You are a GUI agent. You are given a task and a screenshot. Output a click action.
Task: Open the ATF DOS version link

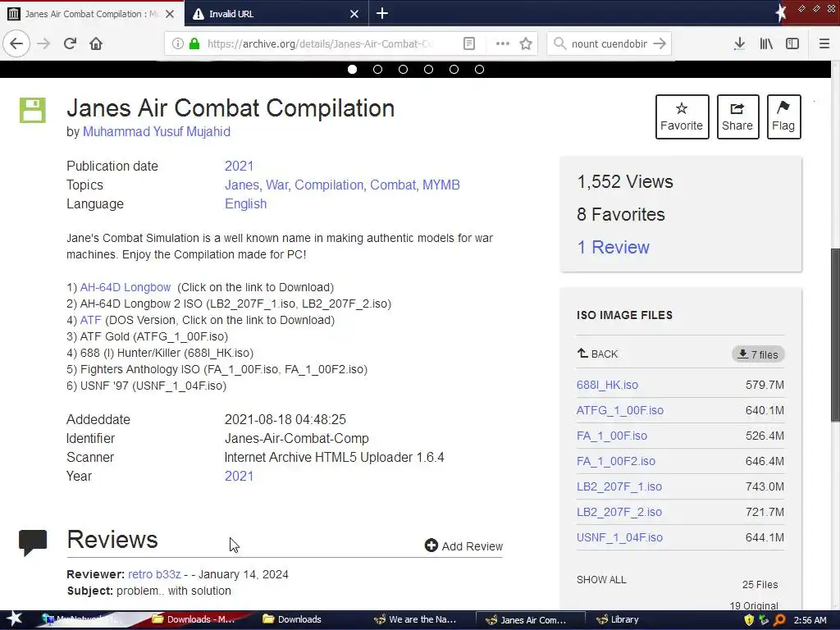coord(90,321)
